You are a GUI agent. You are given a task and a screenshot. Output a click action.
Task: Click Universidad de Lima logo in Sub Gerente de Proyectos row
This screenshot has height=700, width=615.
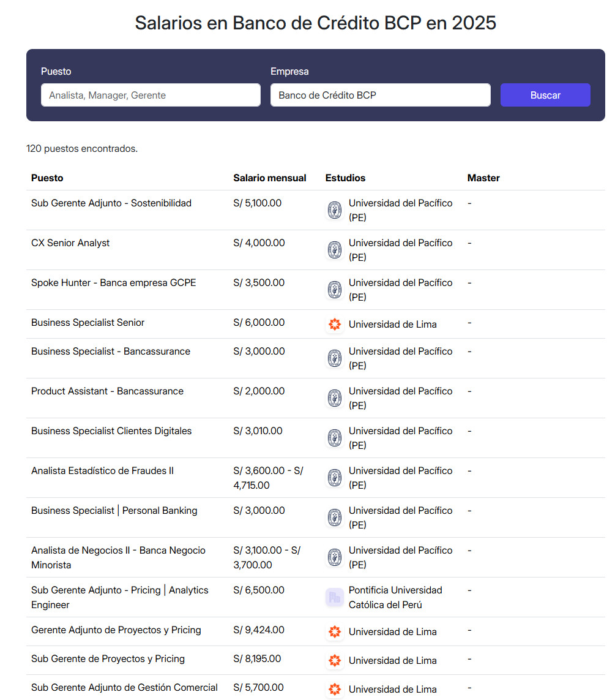pyautogui.click(x=335, y=660)
